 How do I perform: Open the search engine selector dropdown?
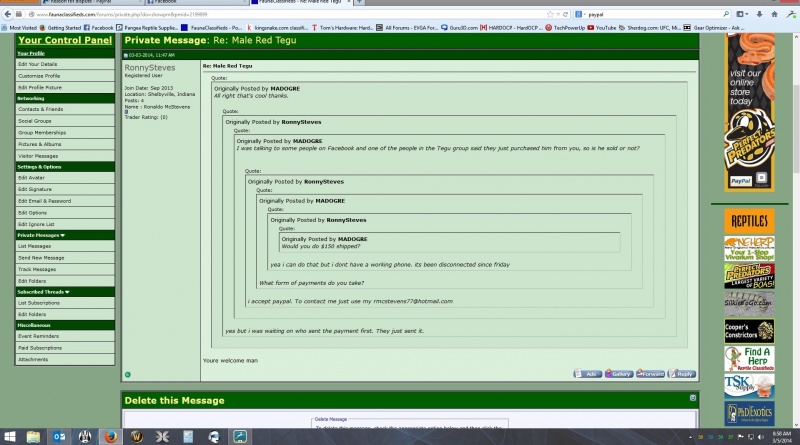(580, 14)
